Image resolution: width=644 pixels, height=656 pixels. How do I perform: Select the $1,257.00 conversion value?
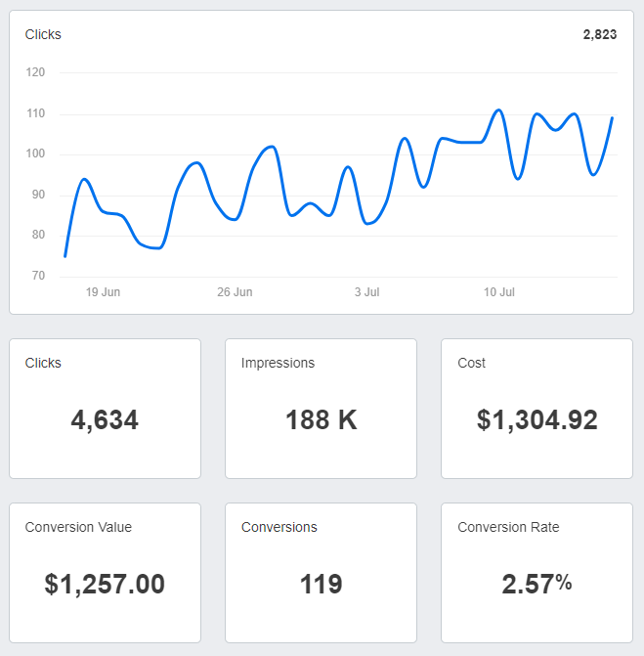point(105,585)
